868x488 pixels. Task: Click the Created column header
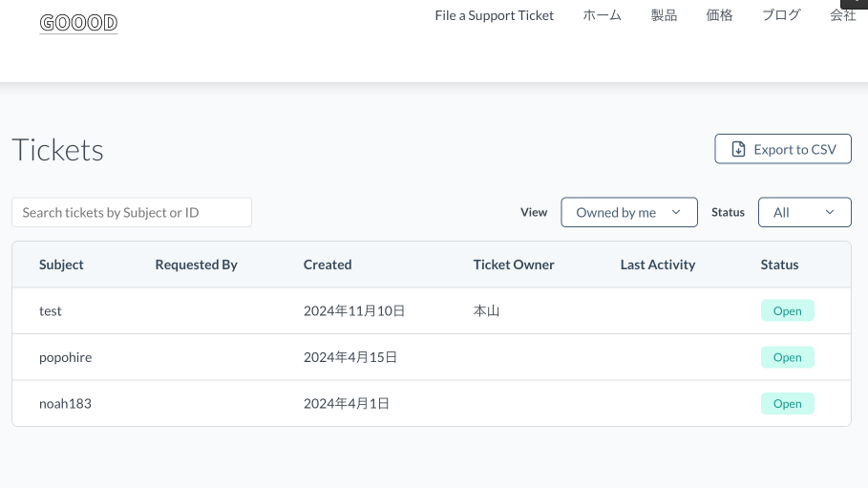328,265
